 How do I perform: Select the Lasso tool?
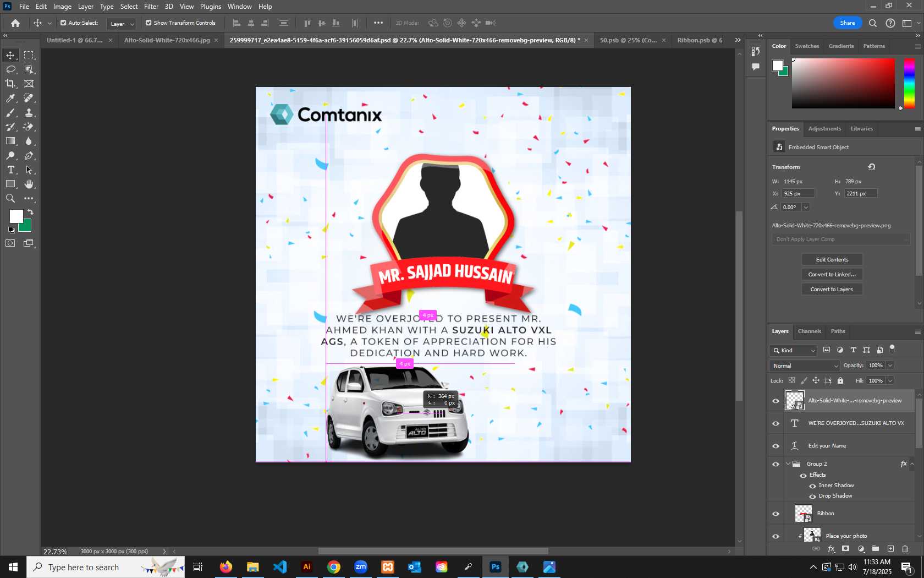coord(10,69)
